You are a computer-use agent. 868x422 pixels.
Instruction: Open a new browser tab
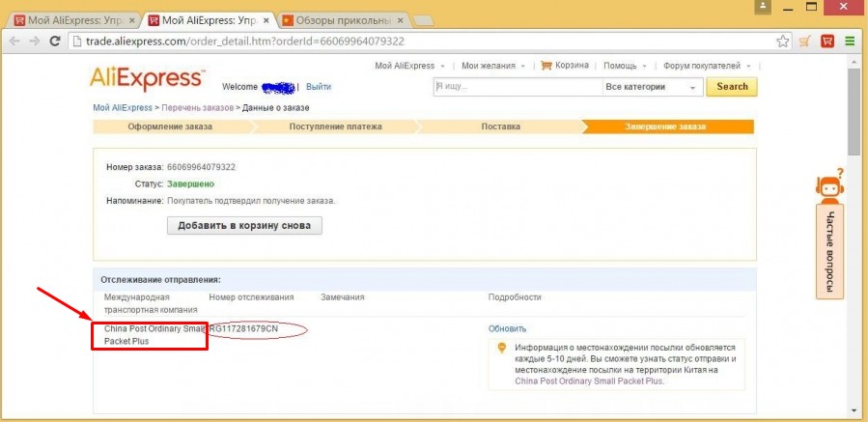[x=424, y=21]
